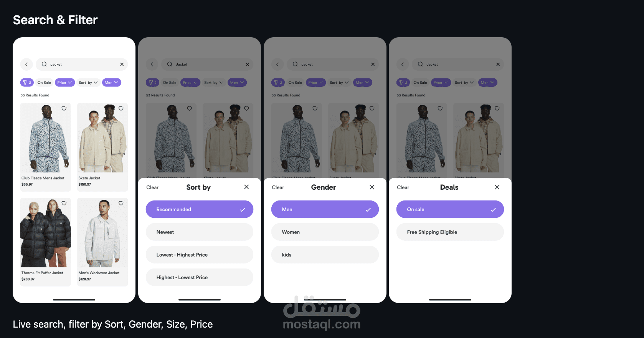Go back using the first screen's back arrow
Image resolution: width=644 pixels, height=338 pixels.
click(26, 64)
